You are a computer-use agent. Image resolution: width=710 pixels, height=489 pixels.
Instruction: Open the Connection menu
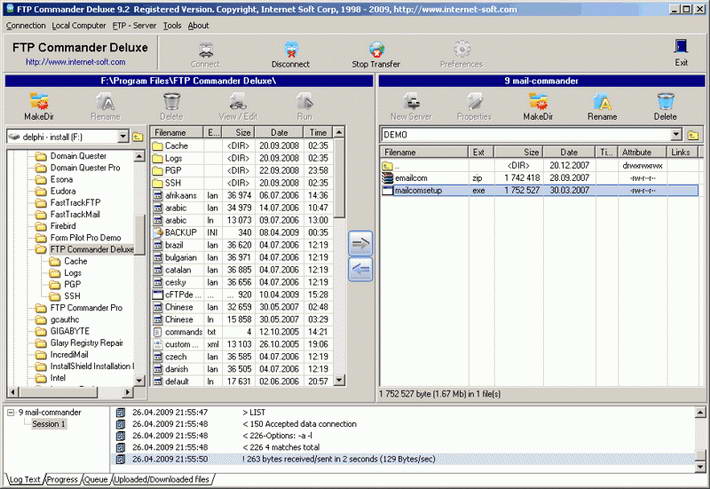[26, 25]
